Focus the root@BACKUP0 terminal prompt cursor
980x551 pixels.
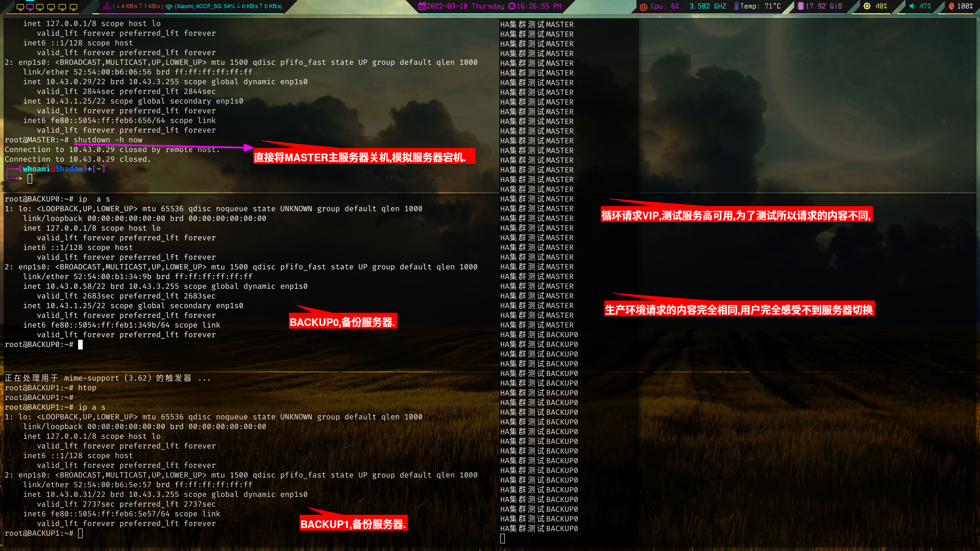point(80,344)
